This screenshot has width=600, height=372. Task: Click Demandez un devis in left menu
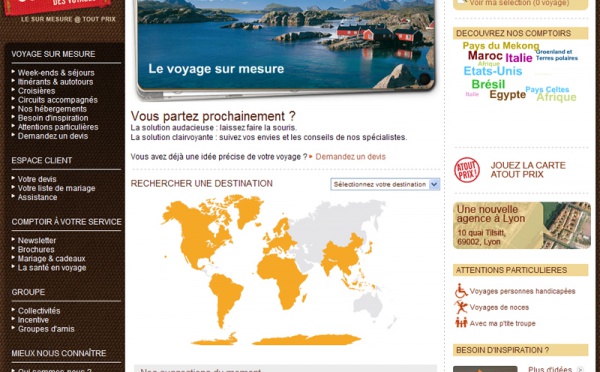coord(53,136)
